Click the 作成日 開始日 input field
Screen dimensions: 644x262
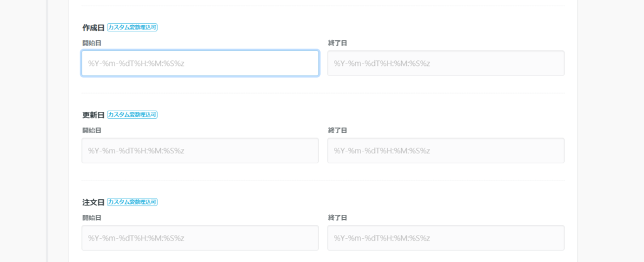(x=200, y=63)
